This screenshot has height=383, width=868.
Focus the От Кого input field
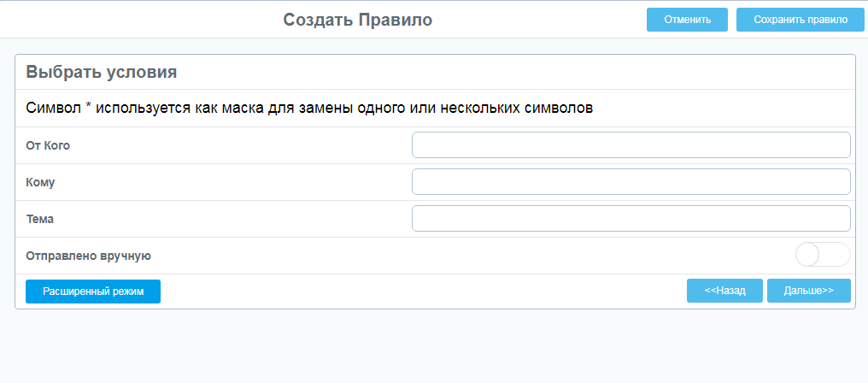pyautogui.click(x=630, y=145)
